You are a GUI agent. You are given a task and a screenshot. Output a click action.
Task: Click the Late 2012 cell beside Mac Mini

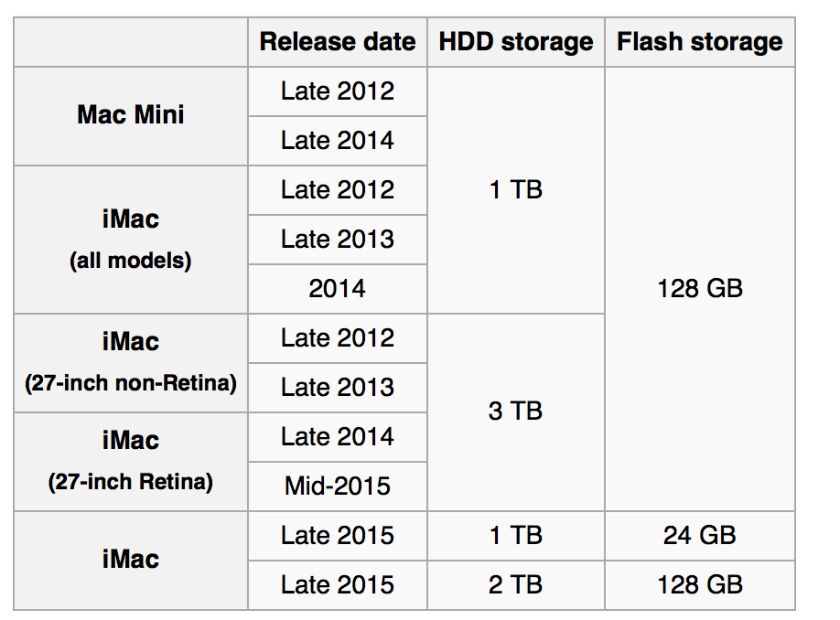click(x=338, y=91)
